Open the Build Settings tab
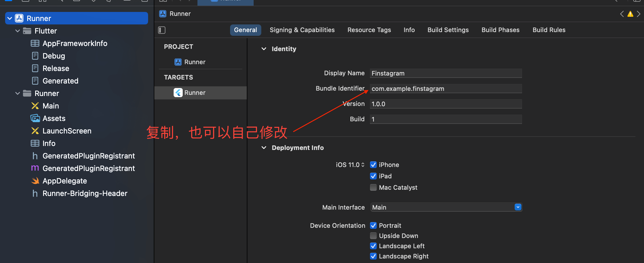The height and width of the screenshot is (263, 644). pos(448,30)
